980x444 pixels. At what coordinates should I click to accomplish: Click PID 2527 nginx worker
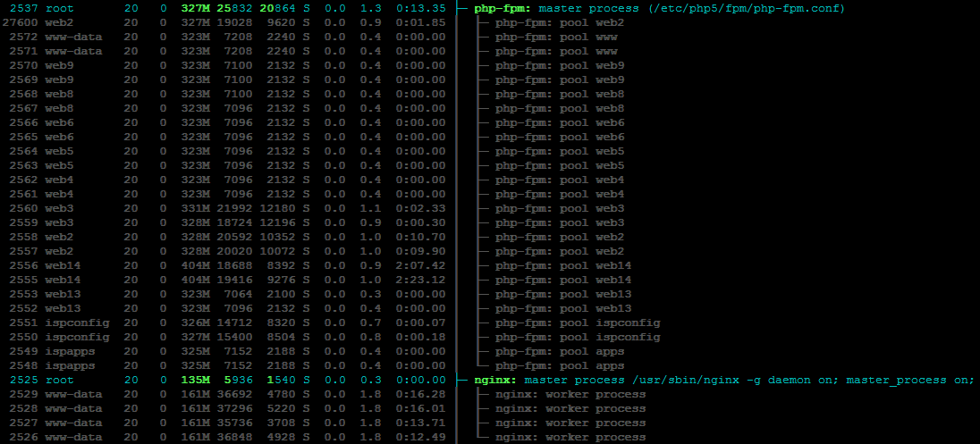pyautogui.click(x=24, y=423)
